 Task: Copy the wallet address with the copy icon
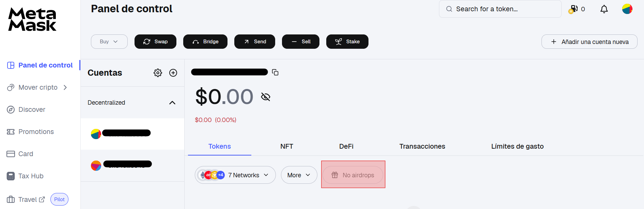click(x=275, y=72)
